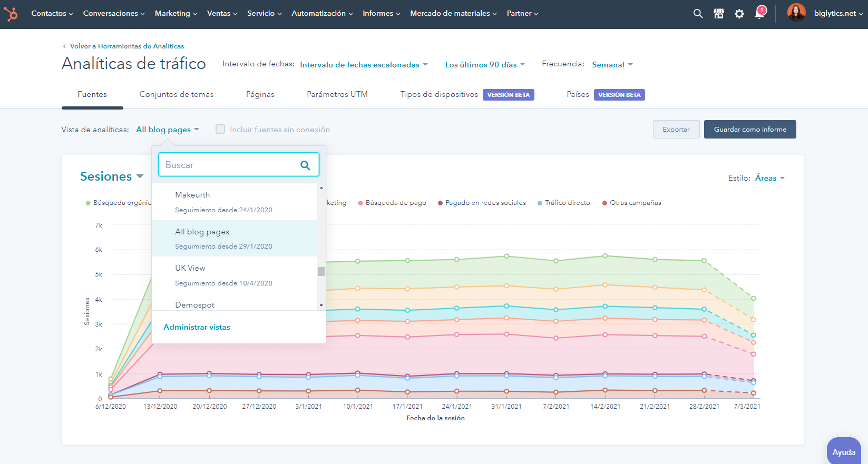868x464 pixels.
Task: Open Partner menu
Action: [522, 14]
